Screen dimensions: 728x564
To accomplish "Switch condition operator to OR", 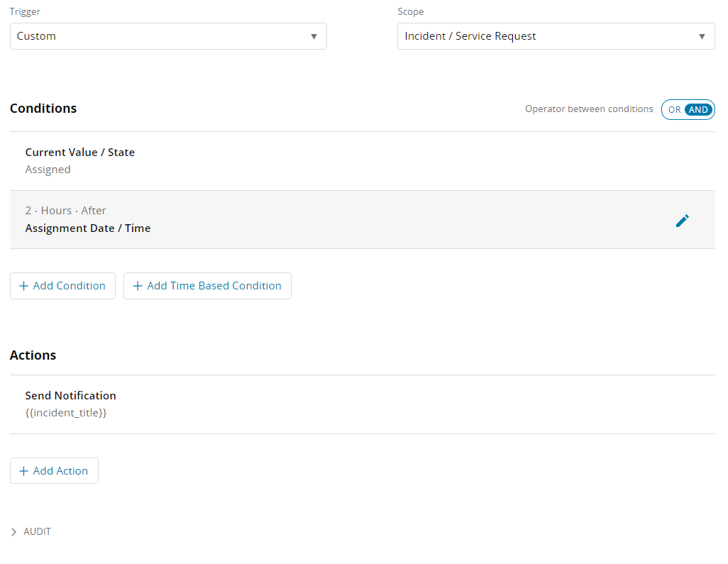I will (674, 110).
